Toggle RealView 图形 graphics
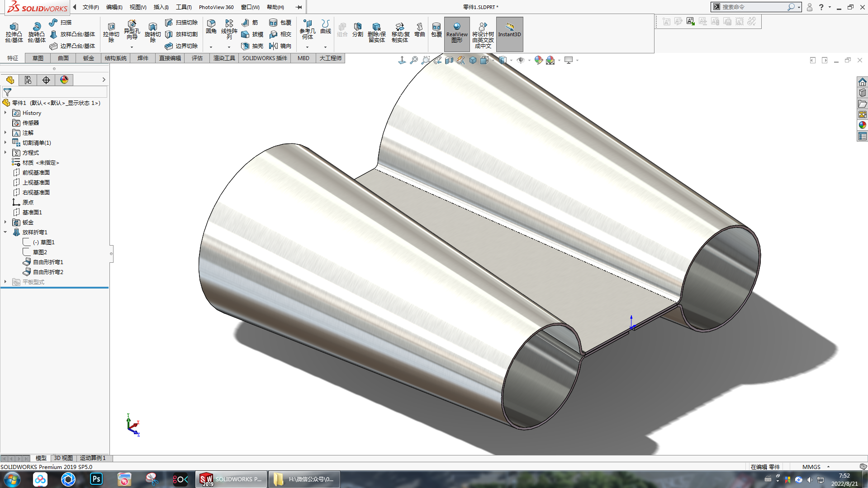The height and width of the screenshot is (488, 868). [x=457, y=33]
